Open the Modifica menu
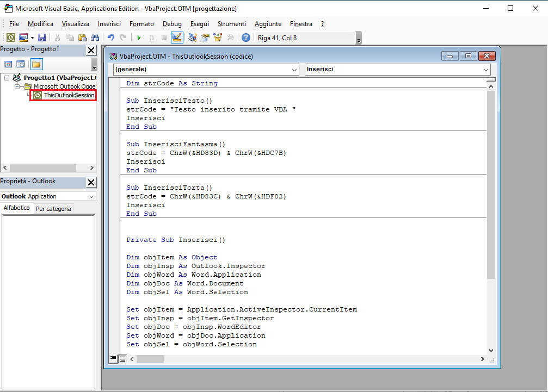The width and height of the screenshot is (548, 392). [x=40, y=24]
